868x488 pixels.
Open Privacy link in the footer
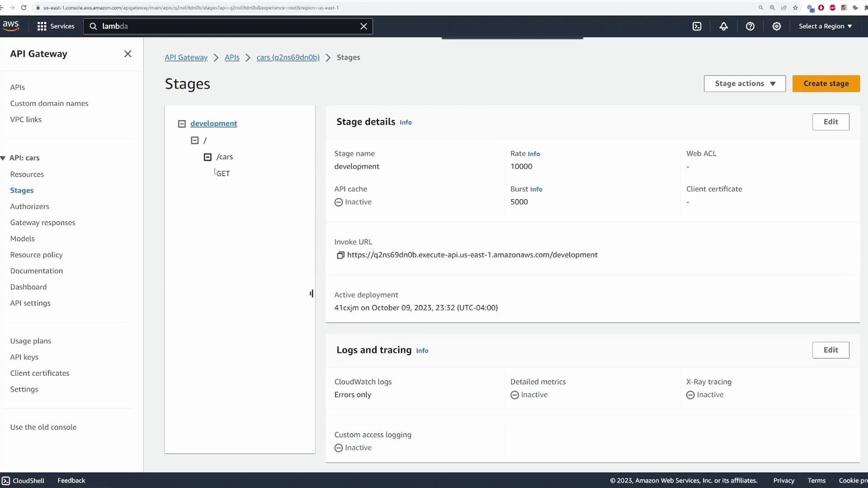(x=783, y=480)
